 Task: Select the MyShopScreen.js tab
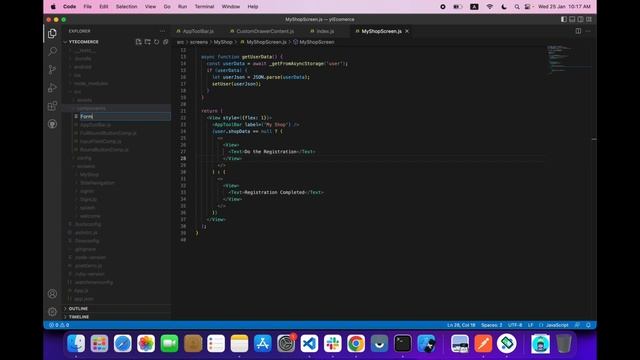click(x=381, y=31)
